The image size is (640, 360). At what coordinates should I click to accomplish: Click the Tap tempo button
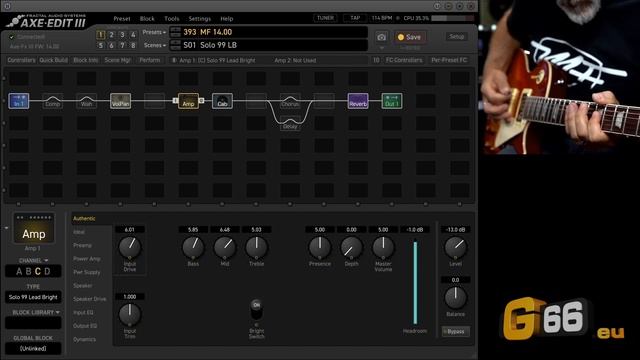point(355,18)
